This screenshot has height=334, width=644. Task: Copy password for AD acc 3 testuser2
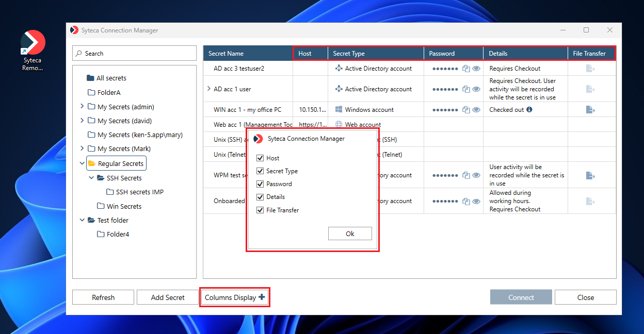[x=466, y=69]
